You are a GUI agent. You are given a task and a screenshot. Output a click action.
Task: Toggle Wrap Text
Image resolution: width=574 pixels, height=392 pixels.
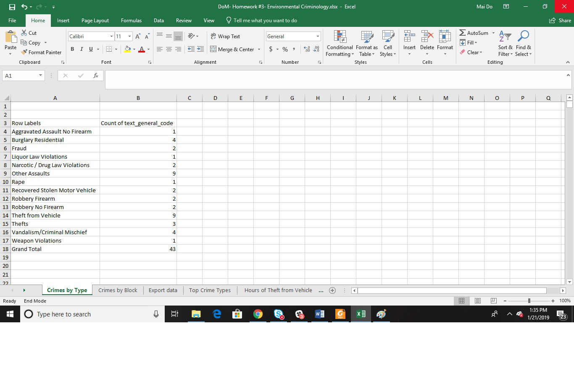(x=225, y=37)
